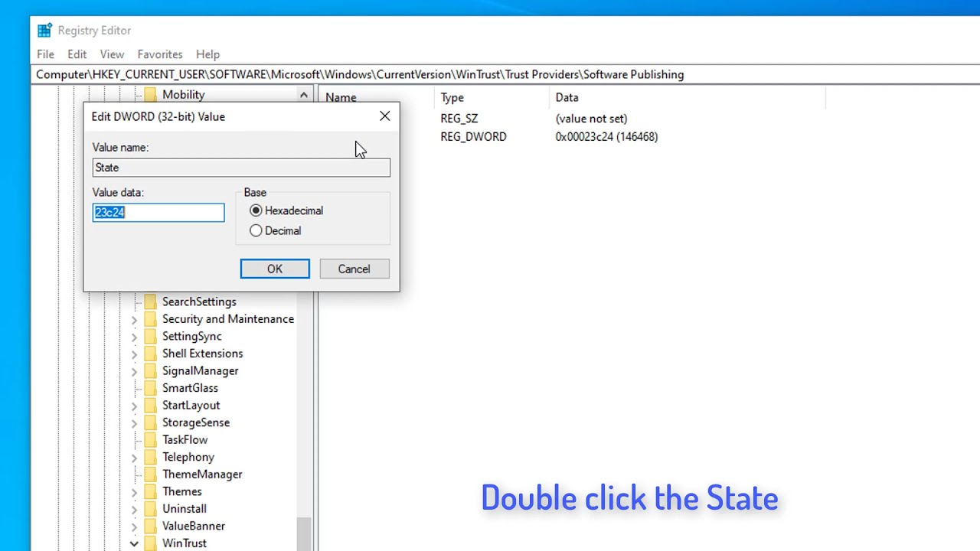This screenshot has width=980, height=551.
Task: Select the Decimal base option
Action: (x=275, y=230)
